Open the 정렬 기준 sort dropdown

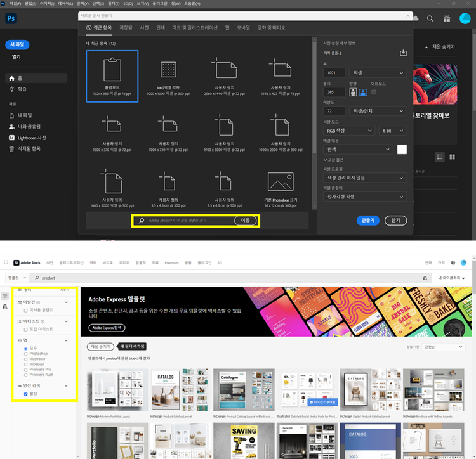pyautogui.click(x=443, y=347)
